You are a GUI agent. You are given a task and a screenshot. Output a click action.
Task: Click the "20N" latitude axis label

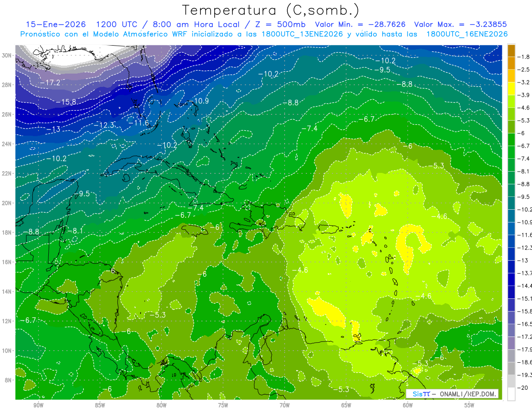tap(8, 203)
